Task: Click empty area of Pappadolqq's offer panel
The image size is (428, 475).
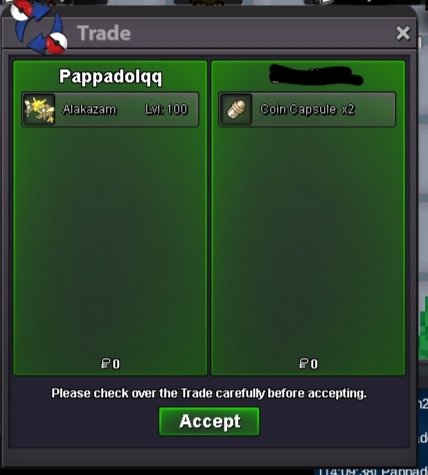Action: click(x=110, y=240)
